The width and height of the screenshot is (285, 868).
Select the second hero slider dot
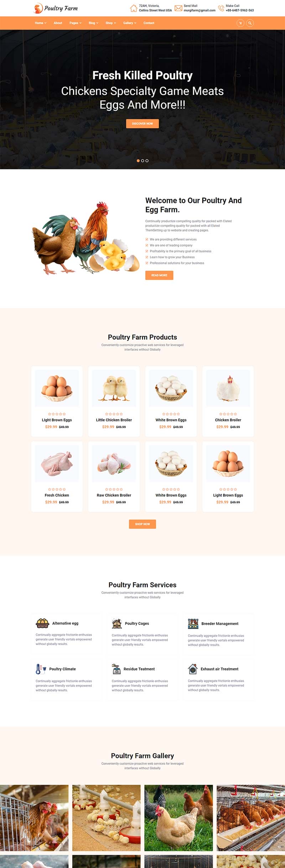click(142, 161)
